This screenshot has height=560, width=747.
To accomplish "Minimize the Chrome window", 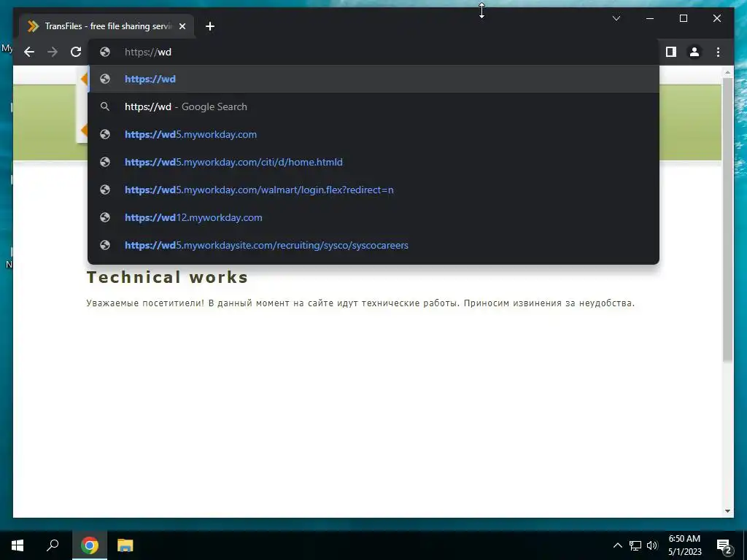I will coord(650,18).
